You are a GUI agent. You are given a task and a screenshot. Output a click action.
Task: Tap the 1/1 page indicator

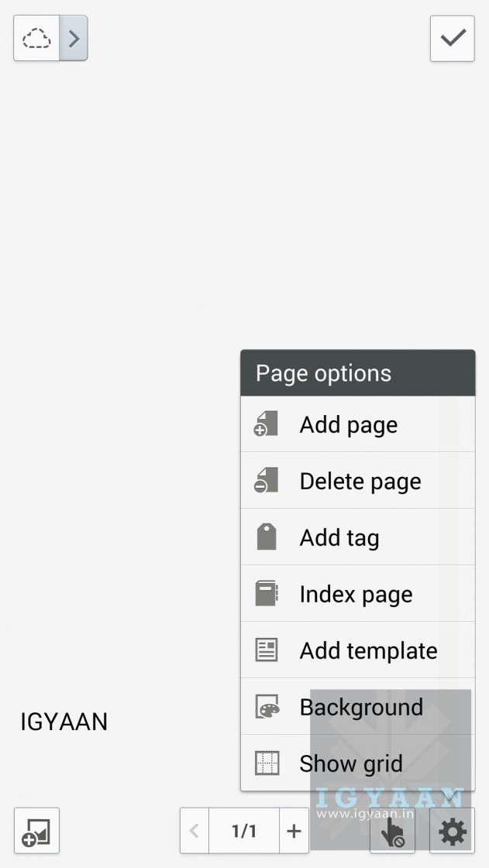tap(244, 831)
